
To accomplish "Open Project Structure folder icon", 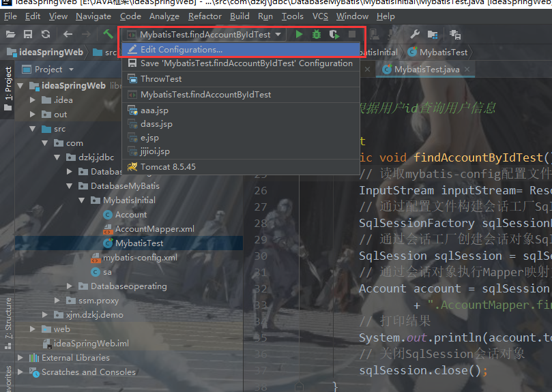I will click(433, 35).
